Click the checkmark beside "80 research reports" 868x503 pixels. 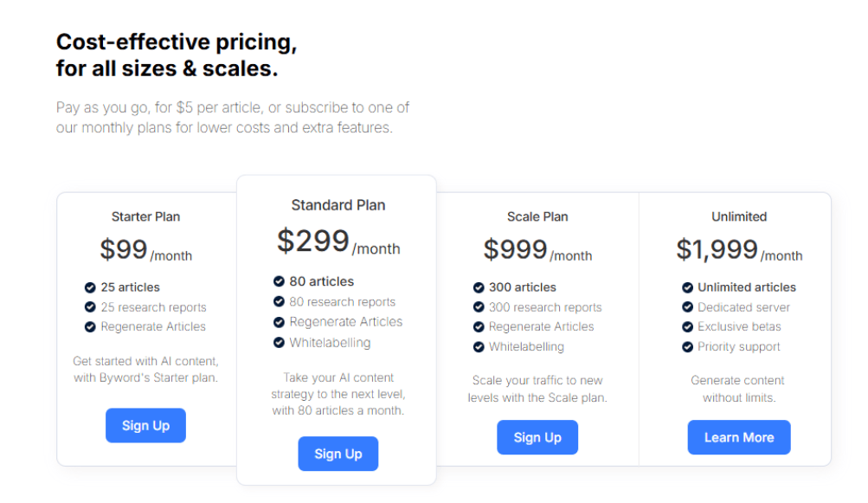pos(280,301)
